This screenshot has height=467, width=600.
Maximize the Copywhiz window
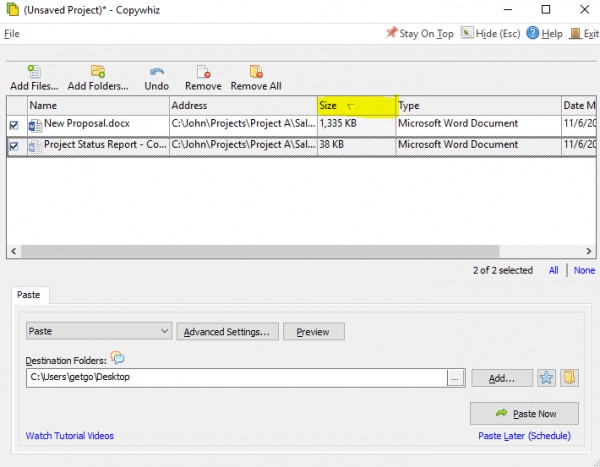[546, 10]
